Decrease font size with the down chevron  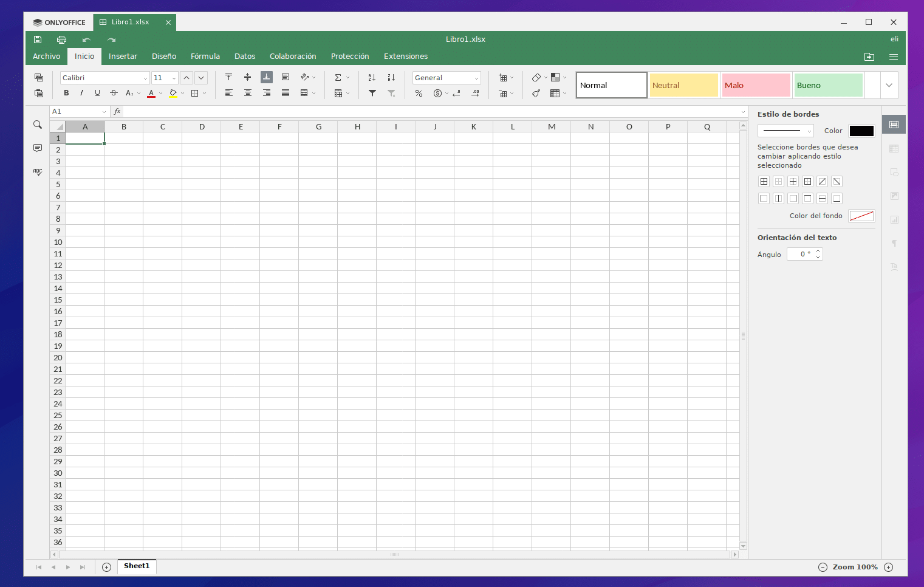click(x=201, y=78)
